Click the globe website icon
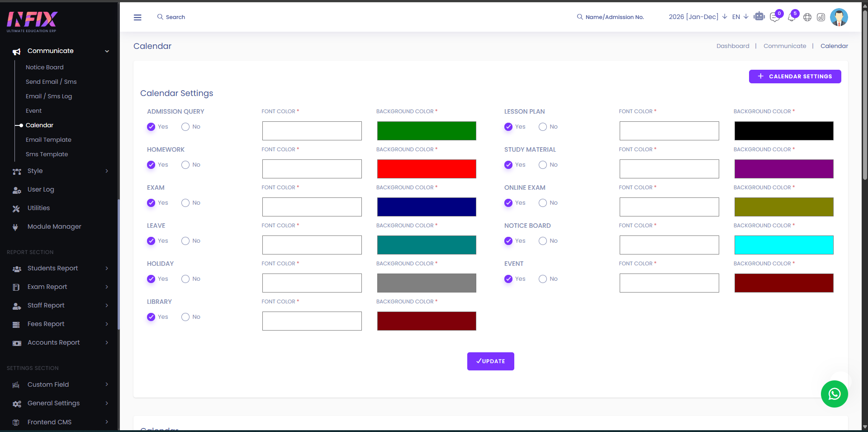 click(807, 17)
